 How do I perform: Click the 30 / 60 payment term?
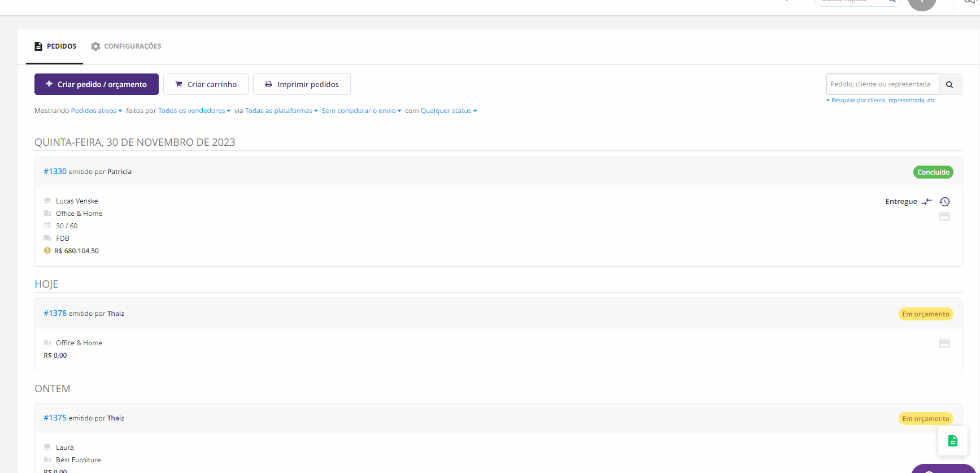67,226
